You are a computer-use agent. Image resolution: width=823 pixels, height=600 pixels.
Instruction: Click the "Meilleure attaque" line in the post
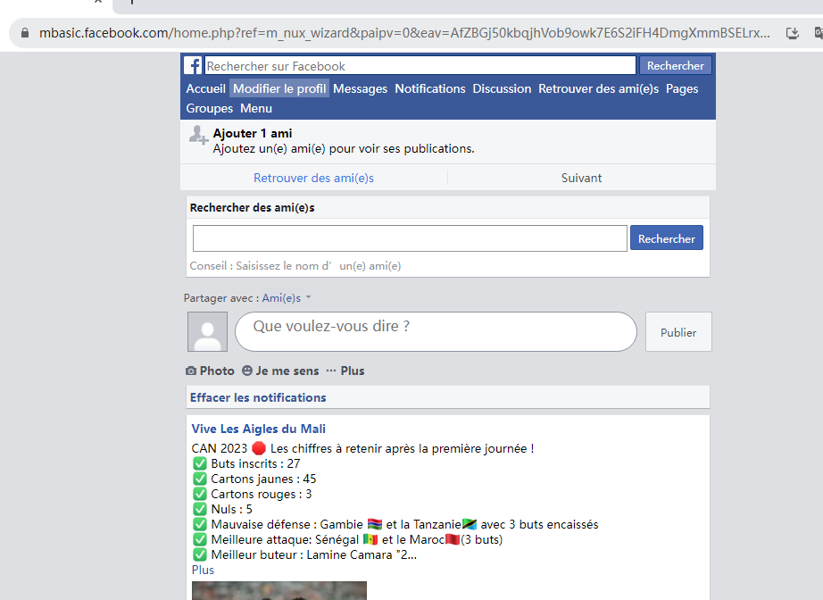(x=357, y=540)
